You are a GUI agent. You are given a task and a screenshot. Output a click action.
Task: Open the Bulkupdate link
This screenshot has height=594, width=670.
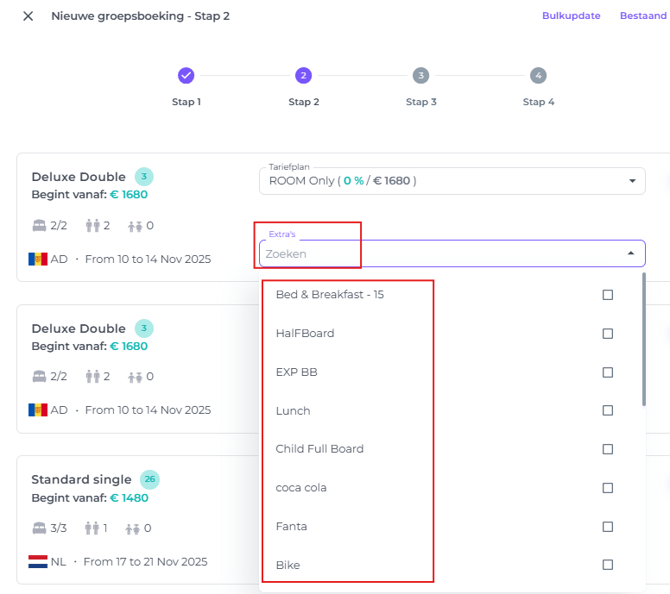[x=571, y=16]
